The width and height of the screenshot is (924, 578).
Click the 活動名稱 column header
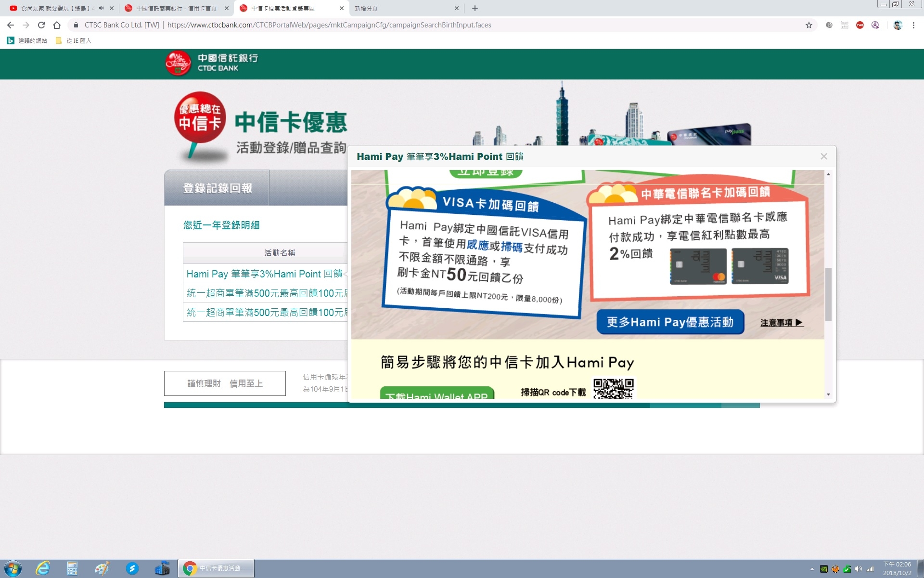pyautogui.click(x=279, y=252)
